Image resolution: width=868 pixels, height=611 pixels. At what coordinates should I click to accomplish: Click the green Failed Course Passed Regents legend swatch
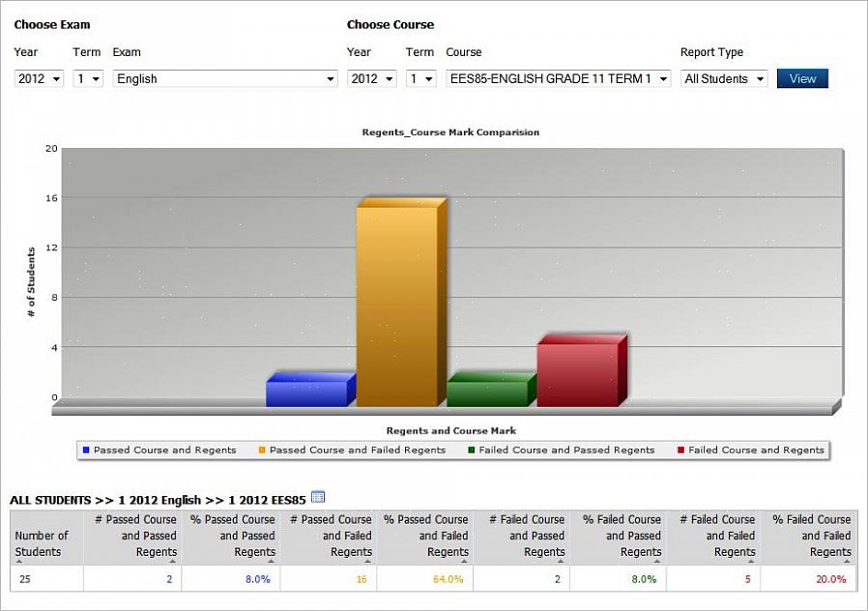[471, 450]
